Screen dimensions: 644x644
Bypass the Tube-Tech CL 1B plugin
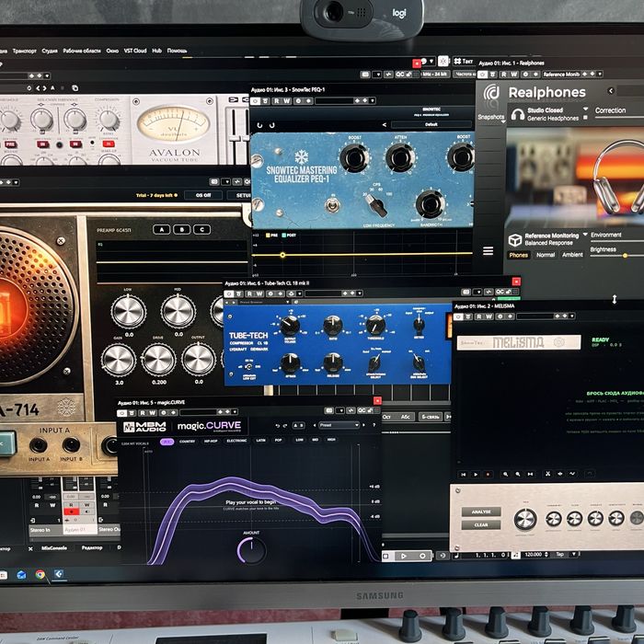pyautogui.click(x=229, y=293)
